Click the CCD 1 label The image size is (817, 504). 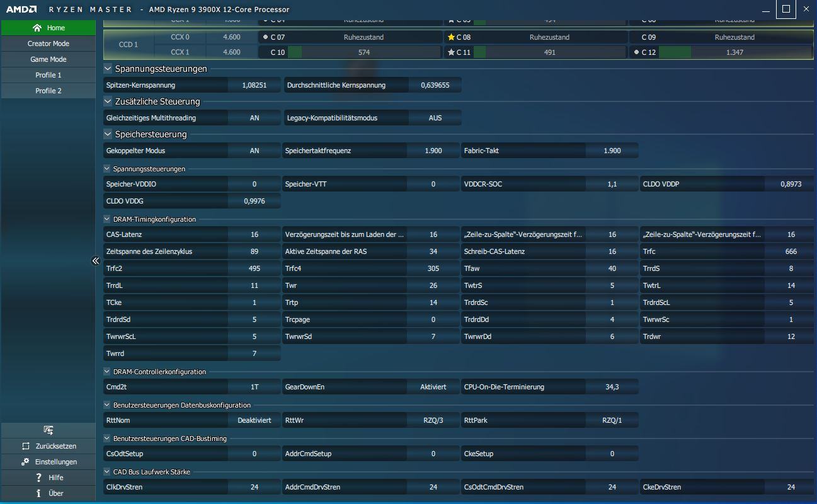point(129,45)
